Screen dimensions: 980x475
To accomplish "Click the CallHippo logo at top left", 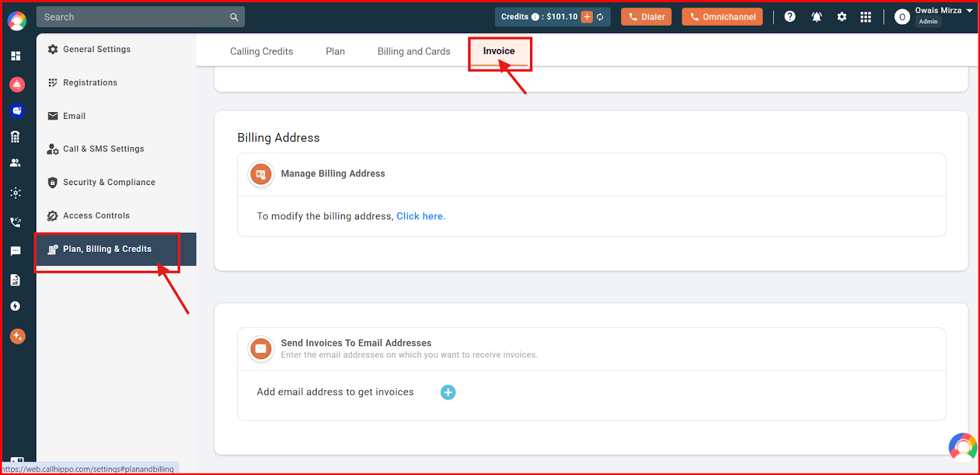I will 17,21.
